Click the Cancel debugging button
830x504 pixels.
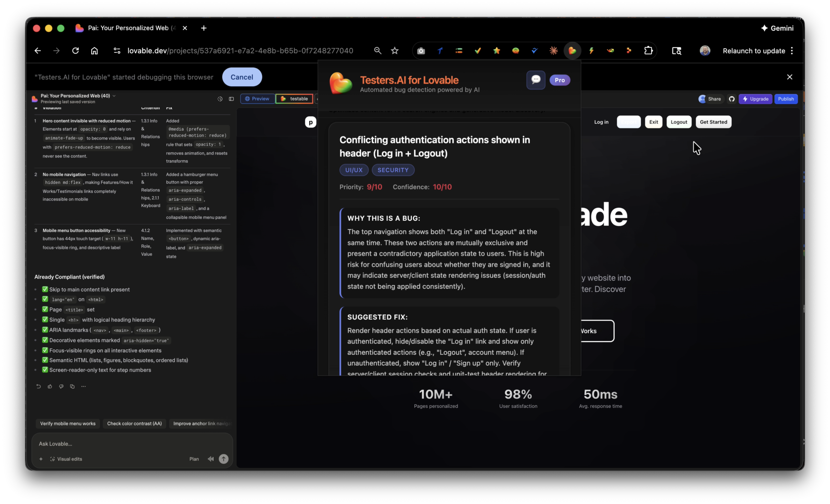(x=242, y=77)
